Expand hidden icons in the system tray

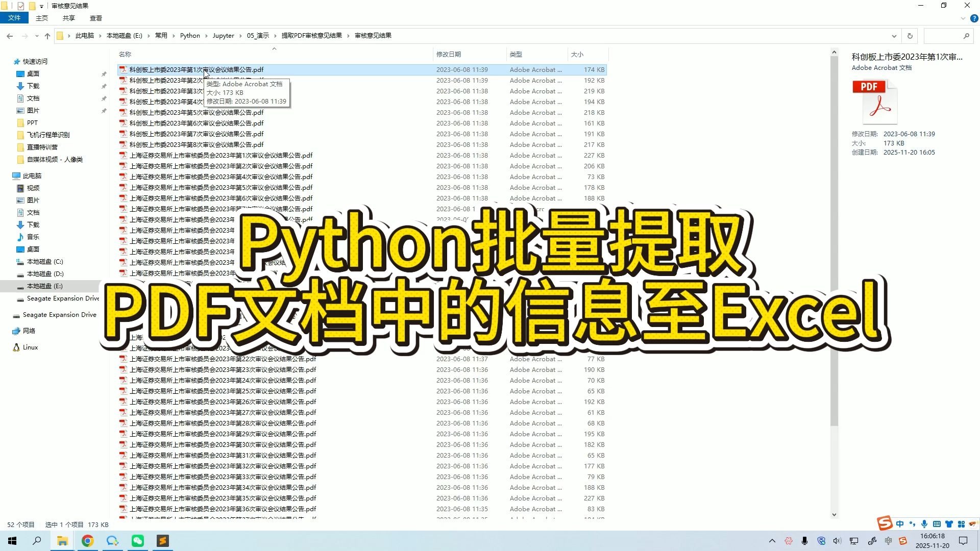click(772, 540)
